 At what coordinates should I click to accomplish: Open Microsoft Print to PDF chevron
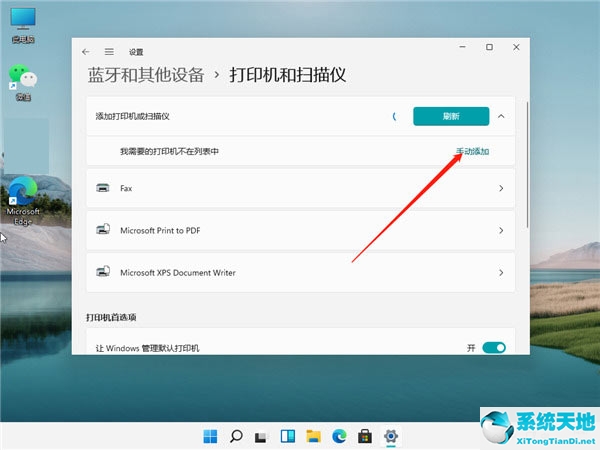pos(501,230)
